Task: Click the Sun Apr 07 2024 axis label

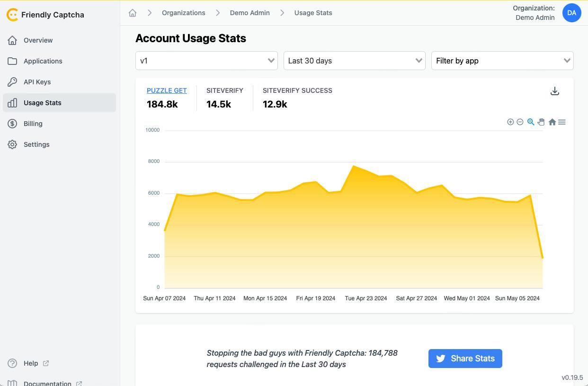Action: pyautogui.click(x=164, y=298)
